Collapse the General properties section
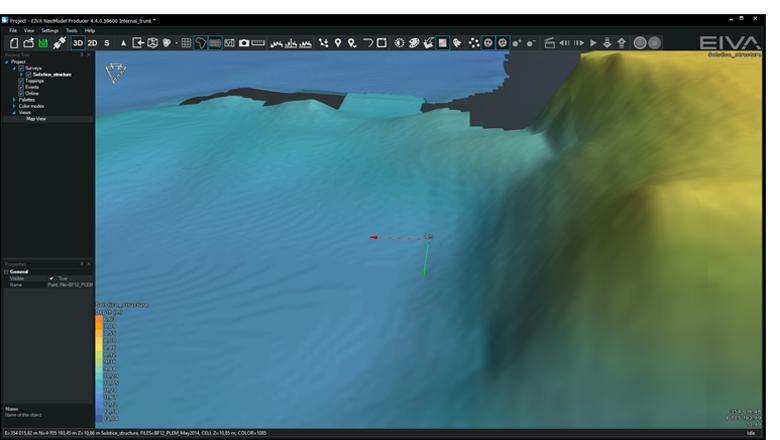The height and width of the screenshot is (440, 780). 6,271
